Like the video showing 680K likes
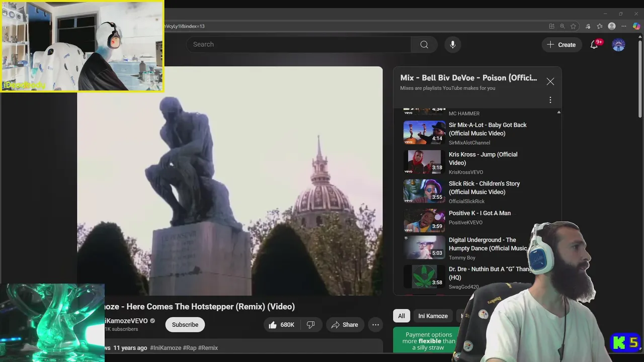644x362 pixels. [281, 325]
